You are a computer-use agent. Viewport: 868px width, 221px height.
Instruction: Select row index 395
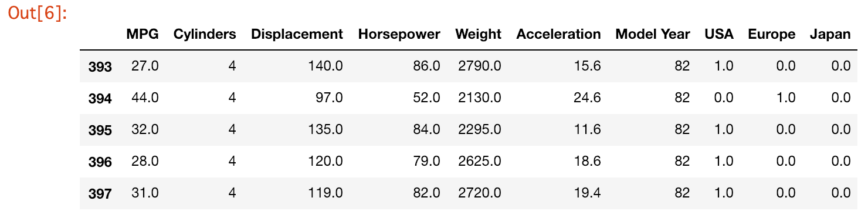[100, 130]
